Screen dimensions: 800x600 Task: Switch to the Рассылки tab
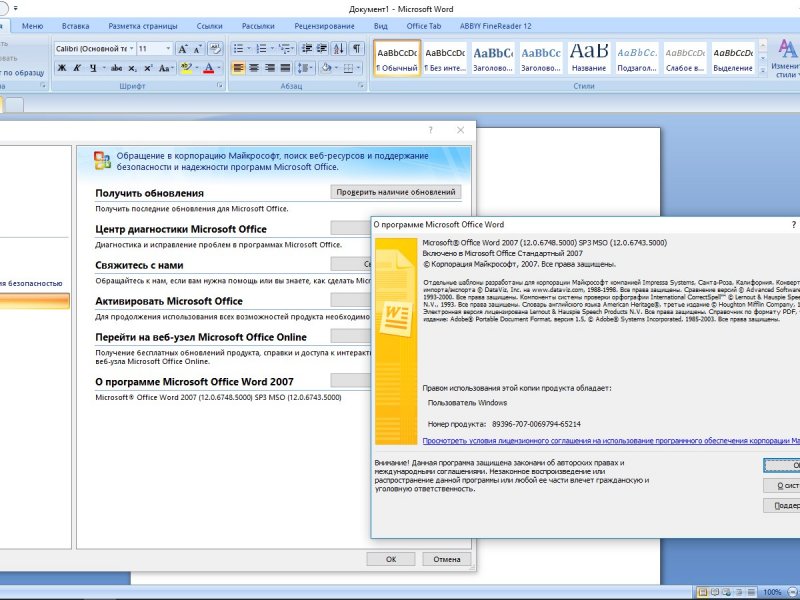pyautogui.click(x=258, y=26)
